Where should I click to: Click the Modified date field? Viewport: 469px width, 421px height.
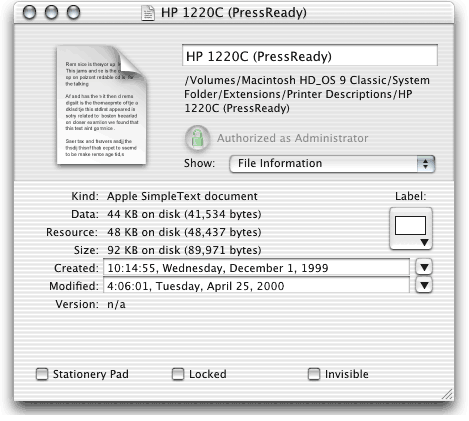[256, 286]
